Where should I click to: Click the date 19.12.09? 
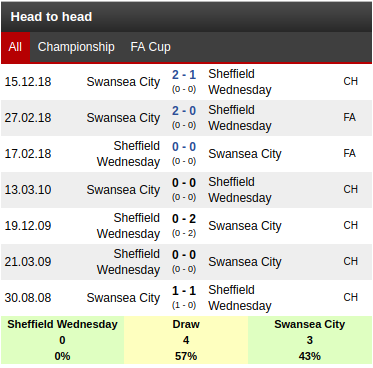[x=28, y=226]
